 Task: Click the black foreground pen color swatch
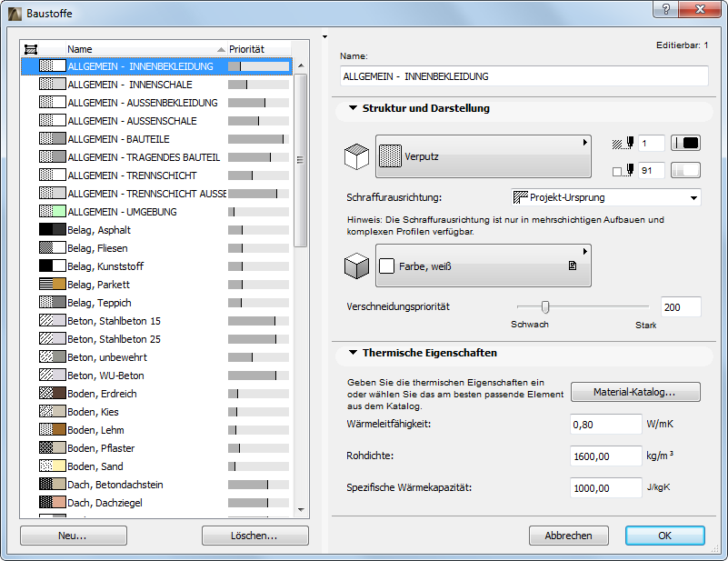[x=686, y=143]
